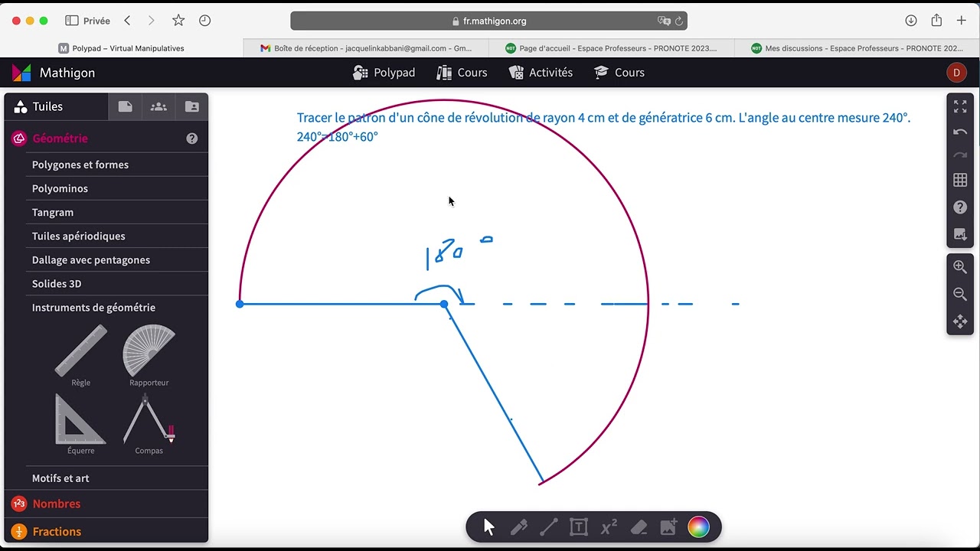Bookmark page with star icon
The image size is (980, 551).
pyautogui.click(x=178, y=21)
